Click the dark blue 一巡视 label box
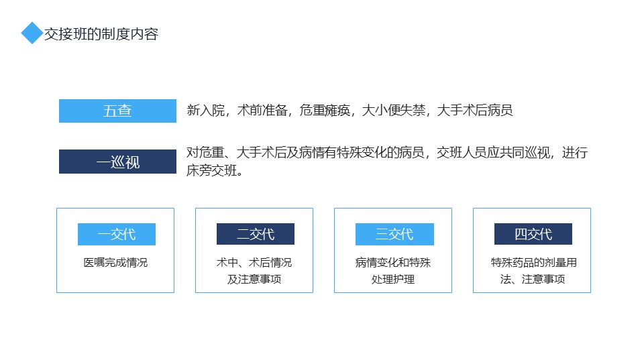Screen dimensions: 644x362 (117, 162)
